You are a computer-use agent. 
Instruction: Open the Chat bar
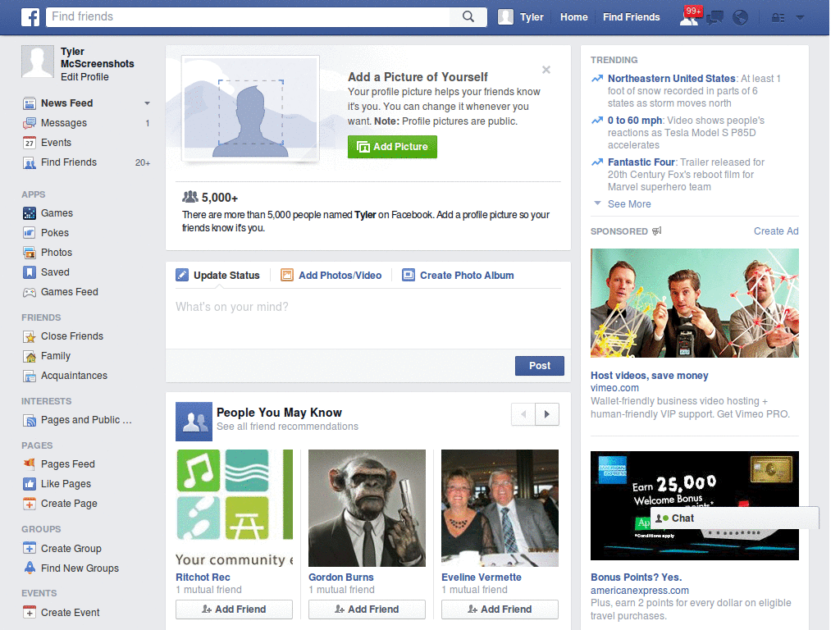point(734,518)
